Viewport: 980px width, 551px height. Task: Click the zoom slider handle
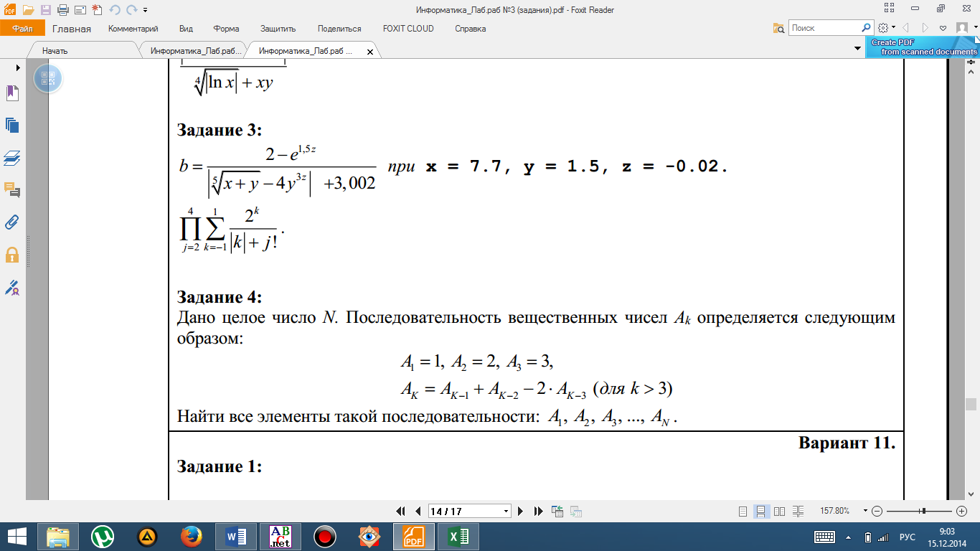(923, 511)
